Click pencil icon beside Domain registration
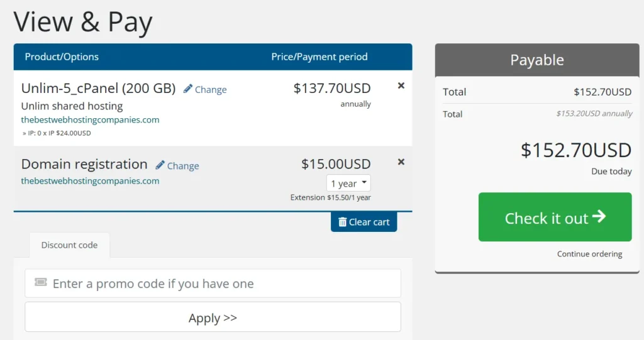644x340 pixels. (160, 165)
